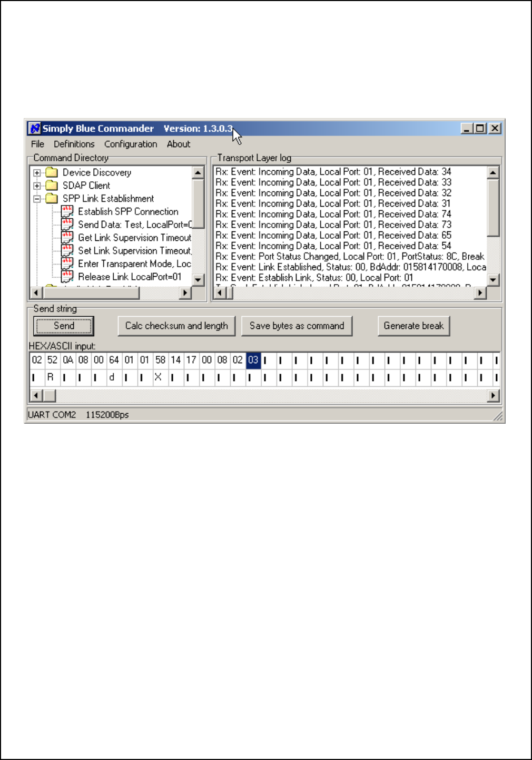Collapse the SPP Link Establishment node

click(x=37, y=199)
